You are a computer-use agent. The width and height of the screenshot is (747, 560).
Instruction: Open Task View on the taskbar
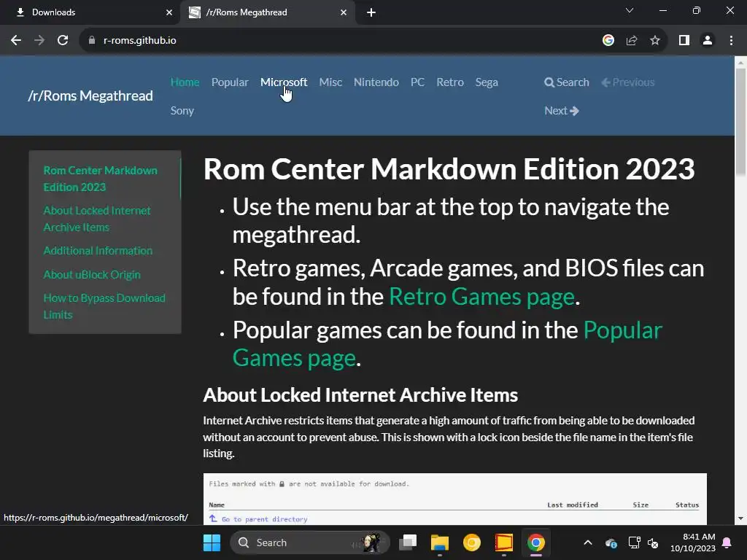click(408, 542)
